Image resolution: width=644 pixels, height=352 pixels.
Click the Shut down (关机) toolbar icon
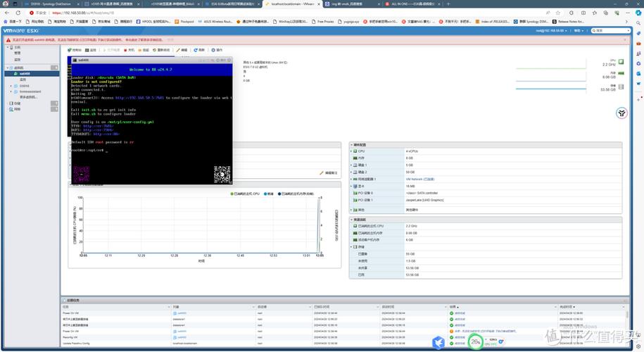pos(129,50)
